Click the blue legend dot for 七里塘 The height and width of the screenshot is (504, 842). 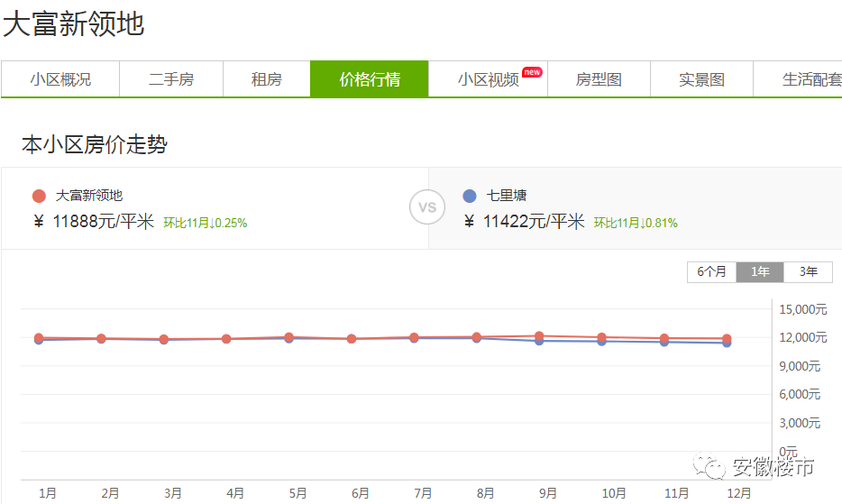tap(470, 197)
